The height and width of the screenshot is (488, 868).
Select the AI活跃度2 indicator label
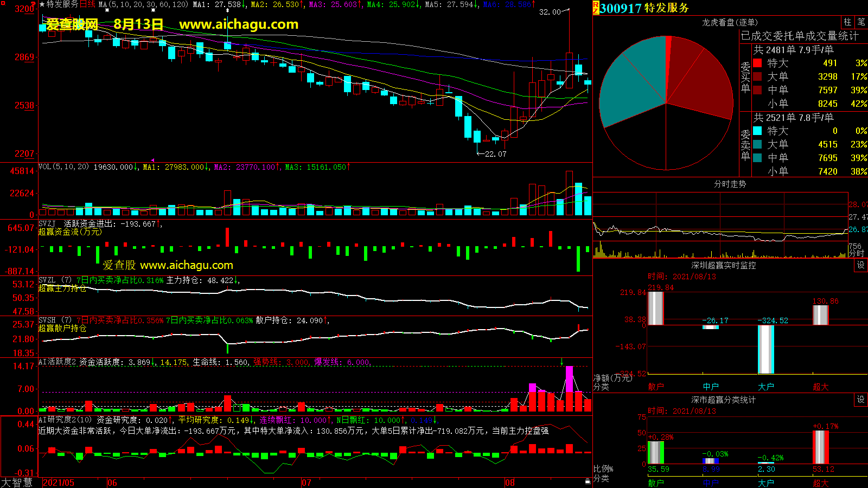pyautogui.click(x=57, y=362)
